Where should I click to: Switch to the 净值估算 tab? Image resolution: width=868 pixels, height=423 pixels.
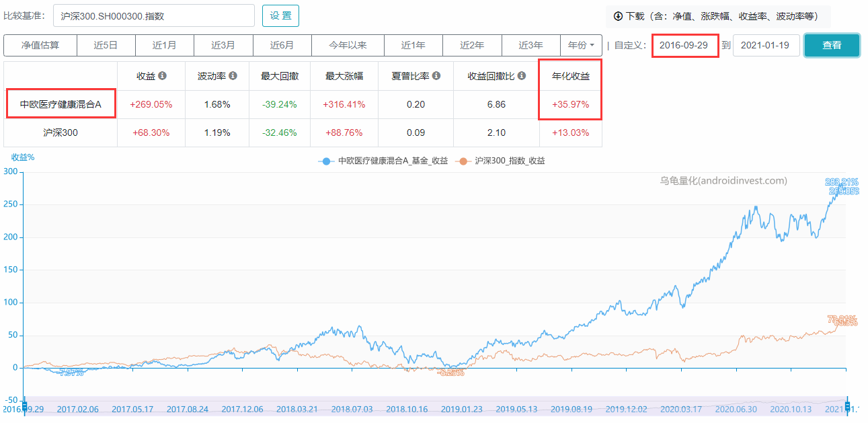[40, 45]
